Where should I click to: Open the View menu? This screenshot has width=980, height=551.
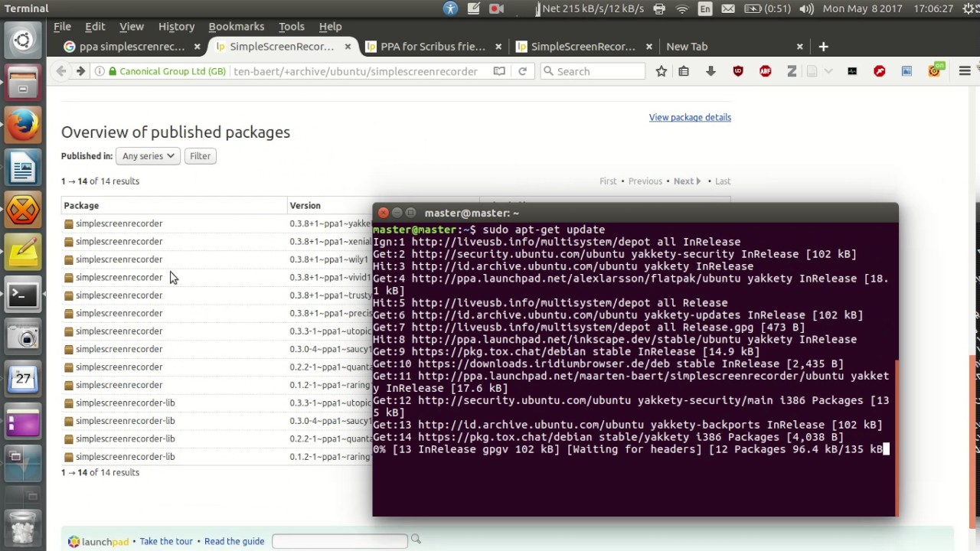point(132,26)
